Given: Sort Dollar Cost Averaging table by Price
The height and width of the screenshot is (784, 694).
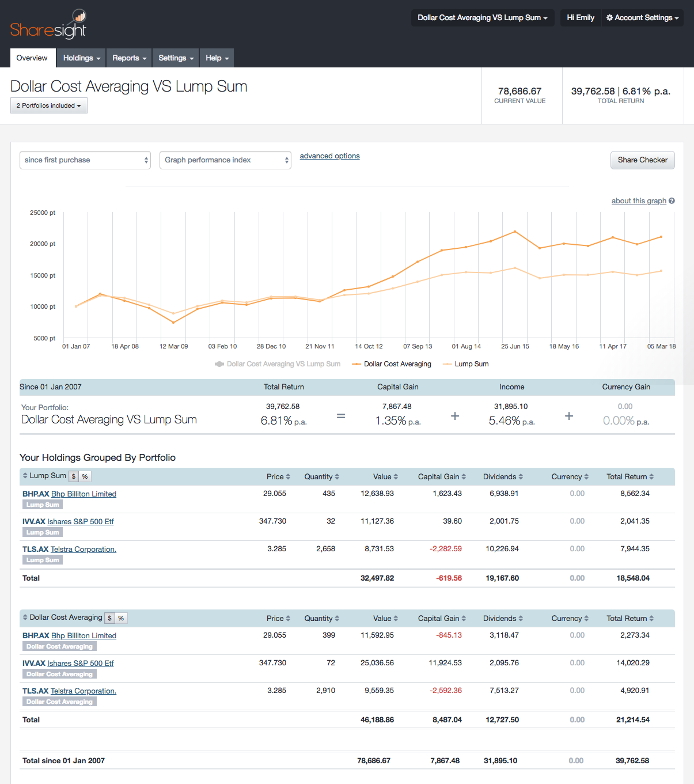Looking at the screenshot, I should coord(278,618).
